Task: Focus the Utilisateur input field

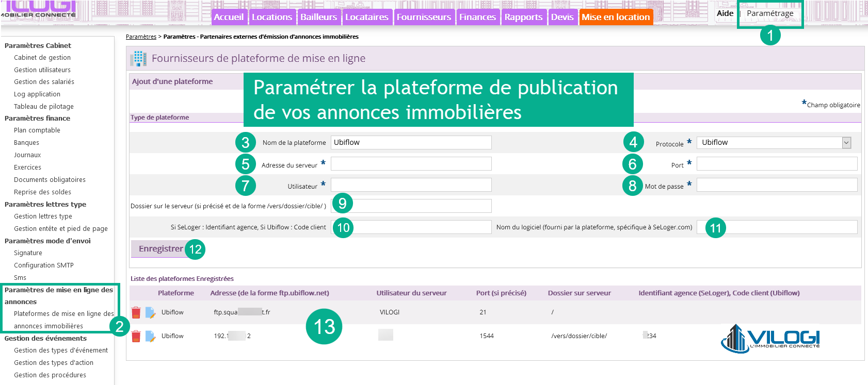Action: 411,185
